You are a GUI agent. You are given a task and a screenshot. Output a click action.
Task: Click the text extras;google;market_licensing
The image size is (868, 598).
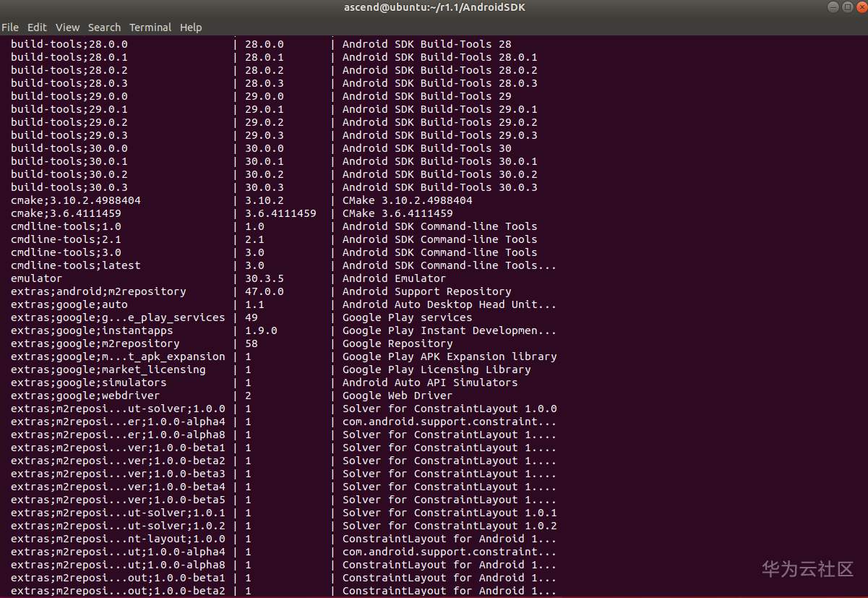[x=108, y=370]
